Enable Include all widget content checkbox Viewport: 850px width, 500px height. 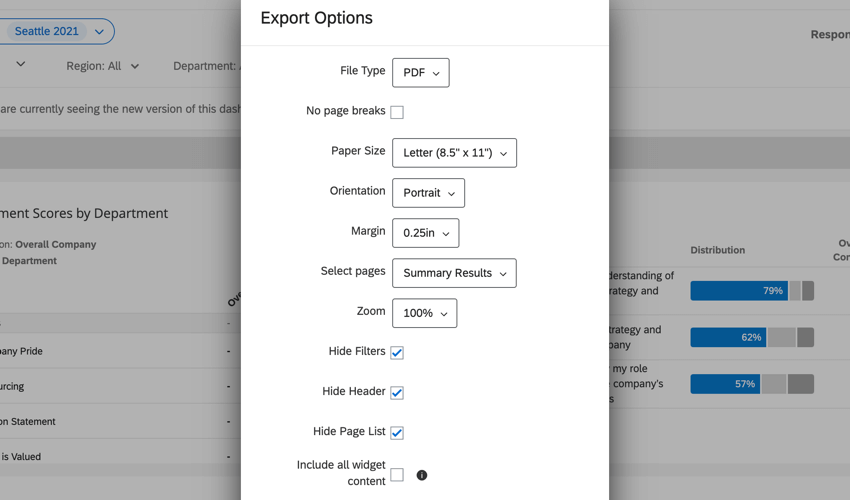pos(397,475)
